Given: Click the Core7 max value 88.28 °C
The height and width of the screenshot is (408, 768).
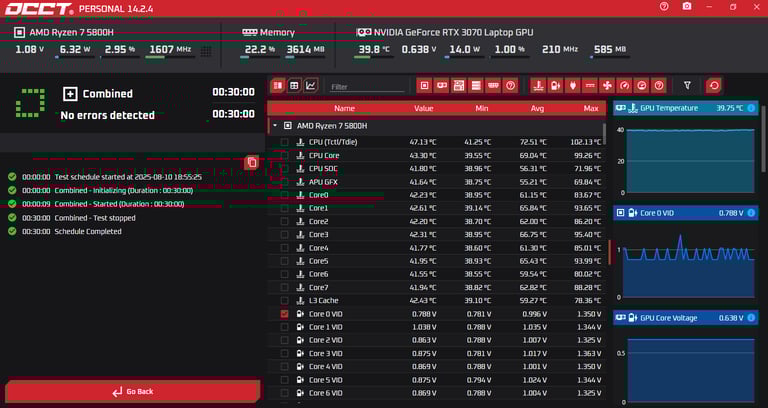Looking at the screenshot, I should click(587, 288).
